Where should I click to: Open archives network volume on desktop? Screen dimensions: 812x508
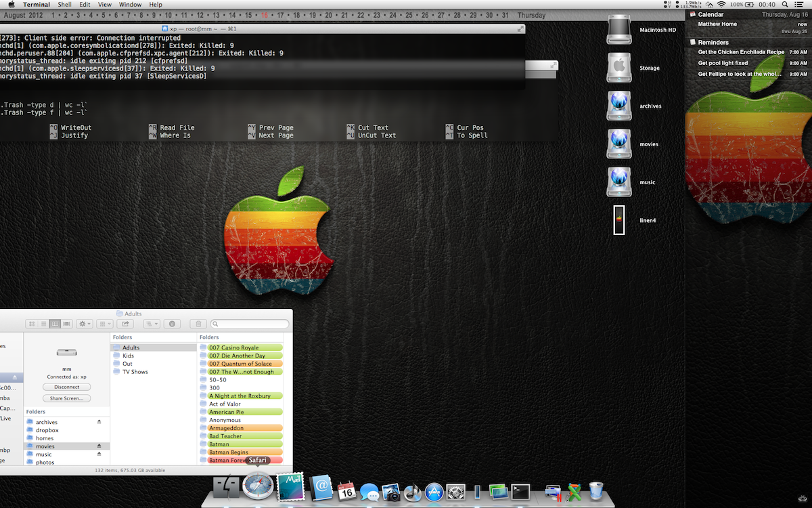619,106
